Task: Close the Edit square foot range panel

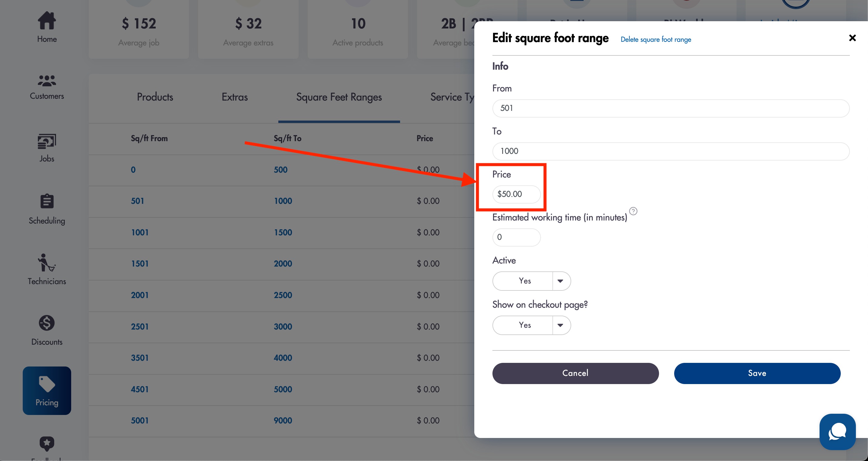Action: tap(852, 38)
